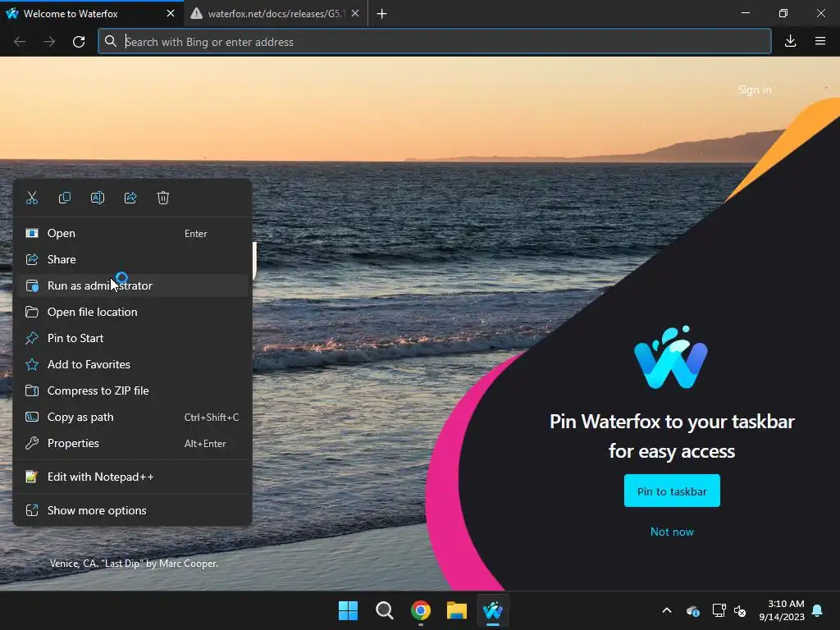Choose Open file location
840x630 pixels.
point(132,312)
